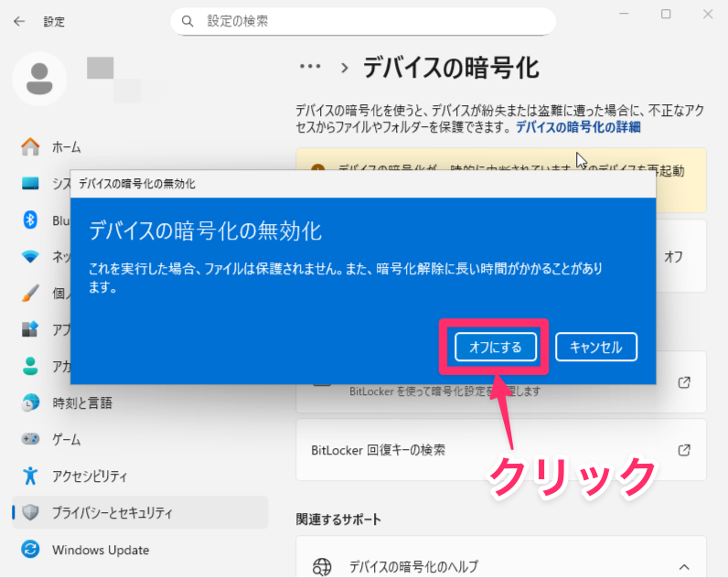This screenshot has height=578, width=728.
Task: Open the ホーム home icon in sidebar
Action: (x=31, y=146)
